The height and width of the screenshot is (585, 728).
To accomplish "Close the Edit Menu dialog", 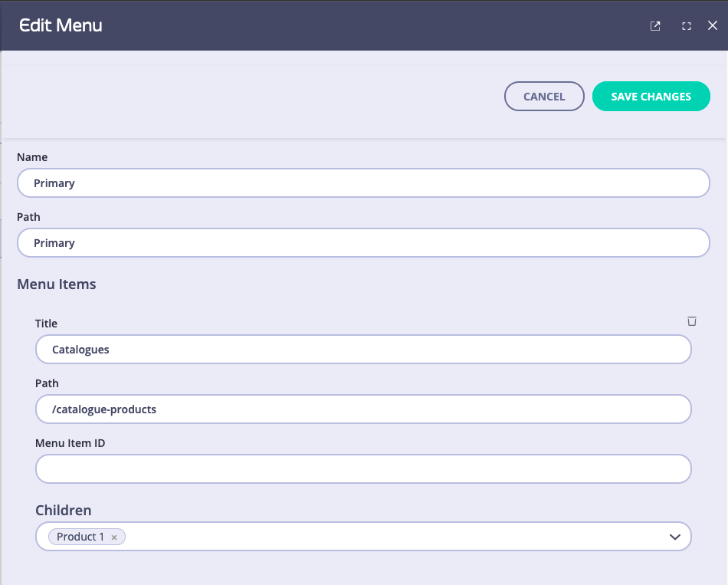I will click(x=714, y=25).
